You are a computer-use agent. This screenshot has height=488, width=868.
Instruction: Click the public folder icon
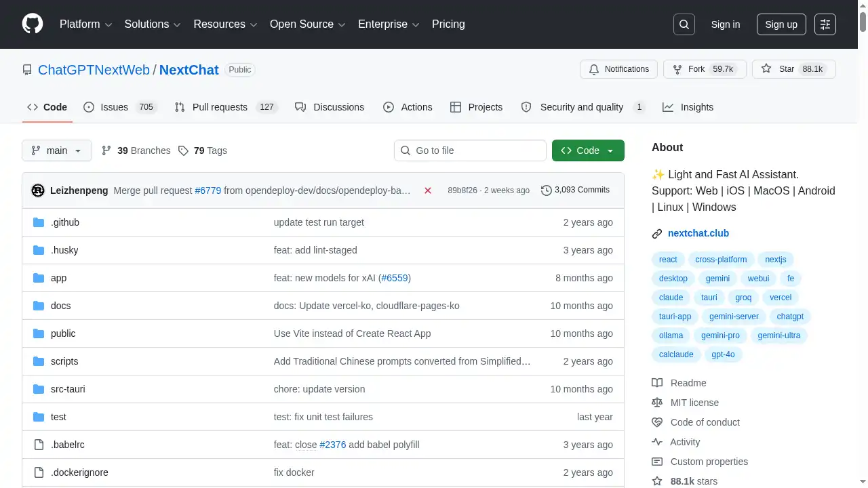point(39,333)
